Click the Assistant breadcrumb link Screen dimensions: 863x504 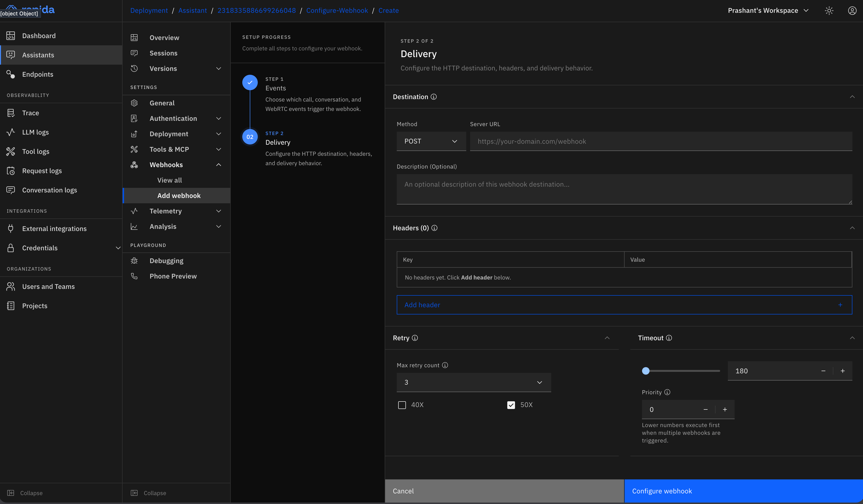coord(193,11)
